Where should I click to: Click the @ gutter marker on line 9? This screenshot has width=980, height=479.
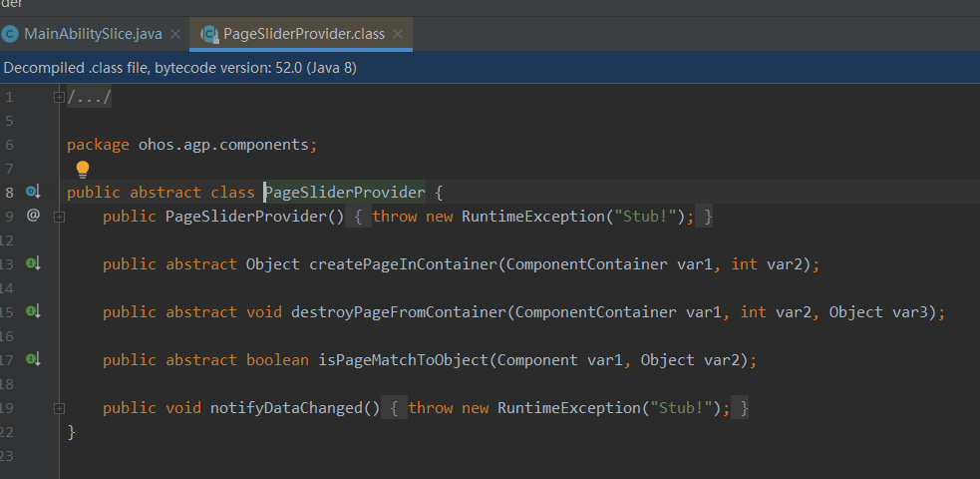33,216
